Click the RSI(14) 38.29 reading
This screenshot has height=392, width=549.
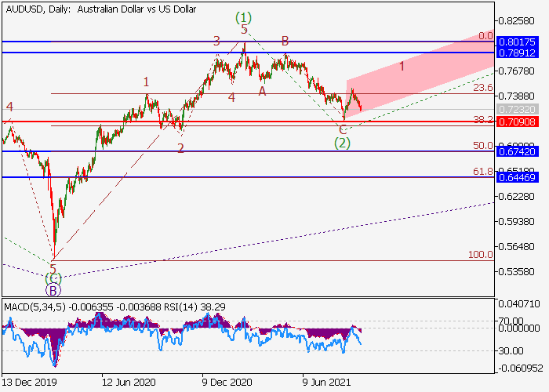tap(195, 307)
